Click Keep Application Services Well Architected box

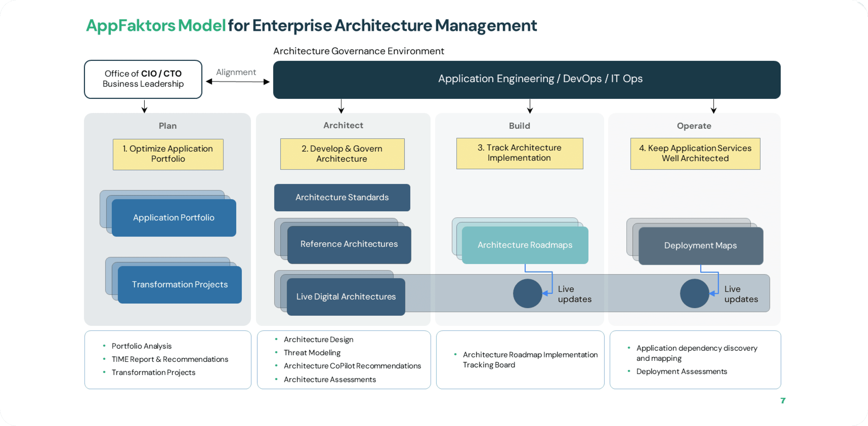pyautogui.click(x=695, y=153)
